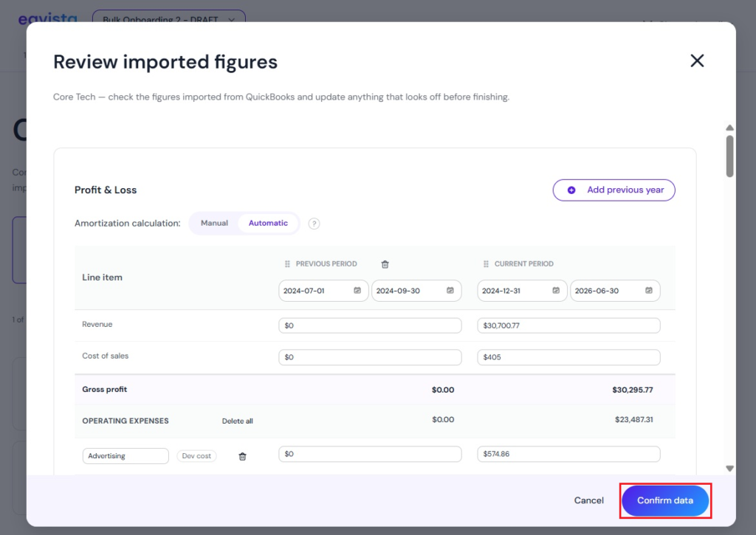Click current Advertising $574.86 field
Image resolution: width=756 pixels, height=535 pixels.
click(568, 454)
